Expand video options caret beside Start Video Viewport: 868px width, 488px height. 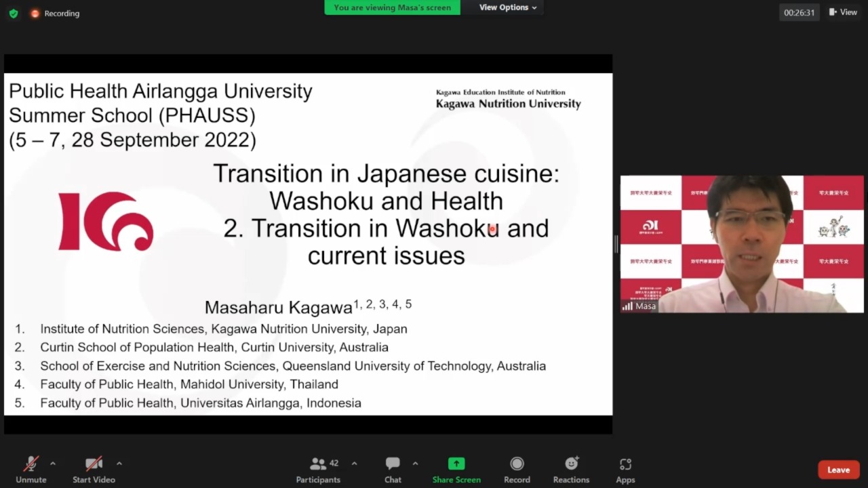[x=119, y=464]
